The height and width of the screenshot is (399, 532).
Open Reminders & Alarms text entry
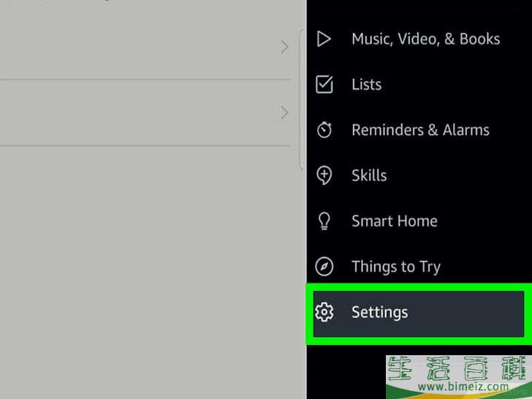tap(420, 129)
